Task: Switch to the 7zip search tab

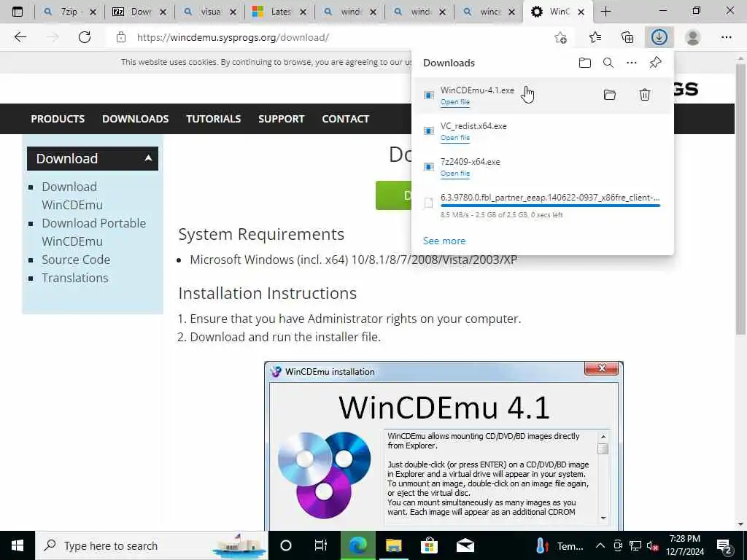Action: click(x=69, y=12)
